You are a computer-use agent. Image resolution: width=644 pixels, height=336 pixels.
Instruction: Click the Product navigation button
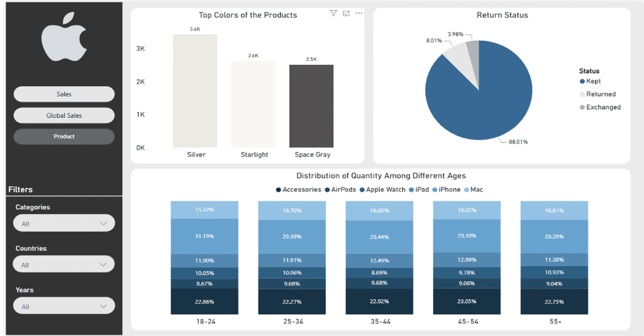pos(64,137)
